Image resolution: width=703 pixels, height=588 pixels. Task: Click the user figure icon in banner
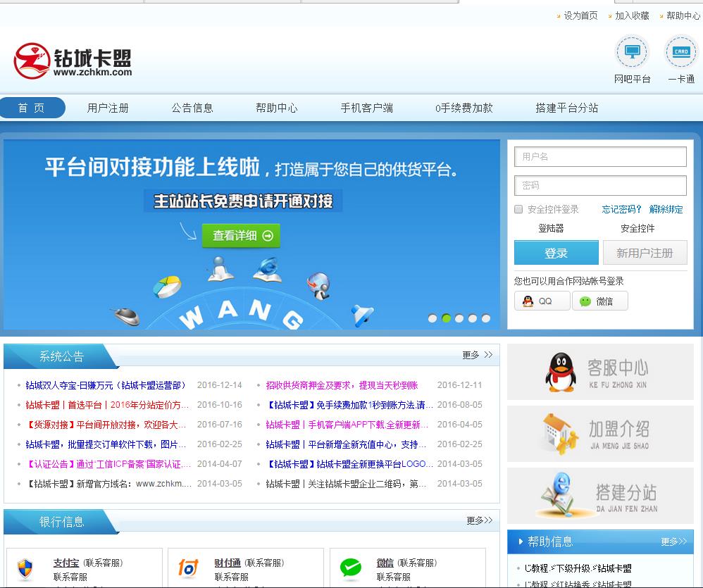220,268
